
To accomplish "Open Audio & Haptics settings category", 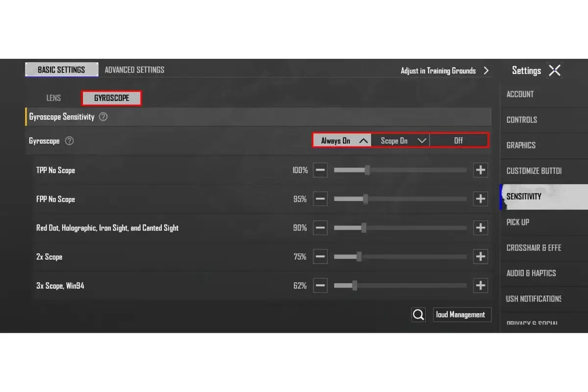I will [531, 273].
